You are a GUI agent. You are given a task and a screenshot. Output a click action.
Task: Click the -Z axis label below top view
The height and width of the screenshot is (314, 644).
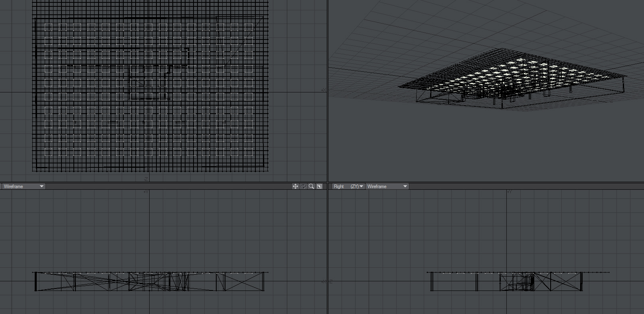point(146,179)
